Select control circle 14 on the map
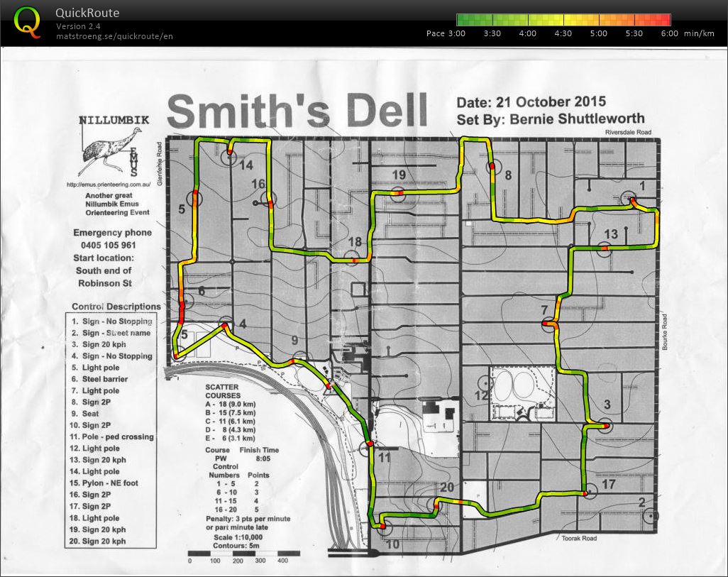Screen dimensions: 728x577 coord(229,157)
